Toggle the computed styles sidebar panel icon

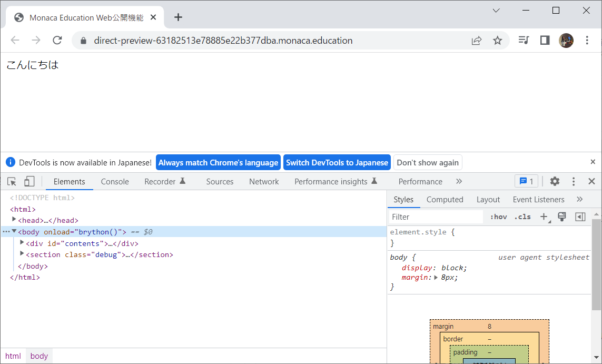coord(580,216)
